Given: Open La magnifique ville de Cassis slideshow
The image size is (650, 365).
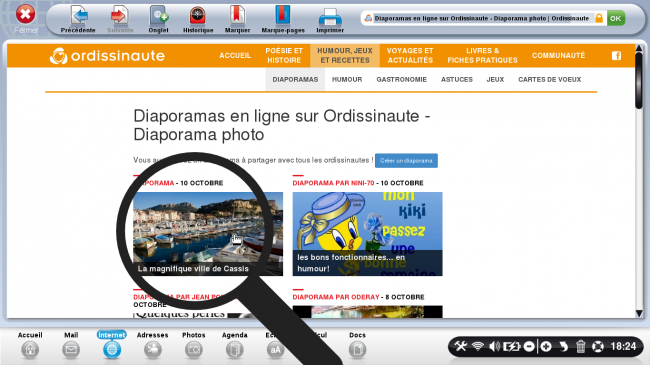Looking at the screenshot, I should 208,234.
